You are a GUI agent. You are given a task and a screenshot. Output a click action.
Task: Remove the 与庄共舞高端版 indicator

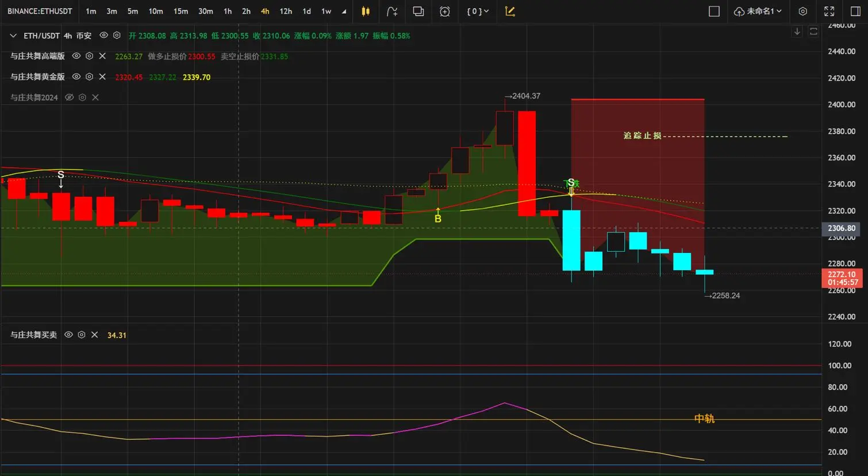coord(102,56)
